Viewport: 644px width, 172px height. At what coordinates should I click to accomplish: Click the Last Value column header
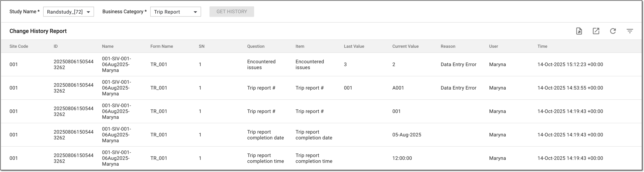coord(354,46)
